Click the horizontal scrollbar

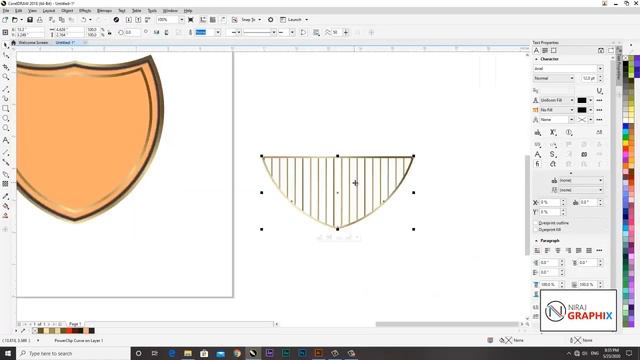(447, 324)
